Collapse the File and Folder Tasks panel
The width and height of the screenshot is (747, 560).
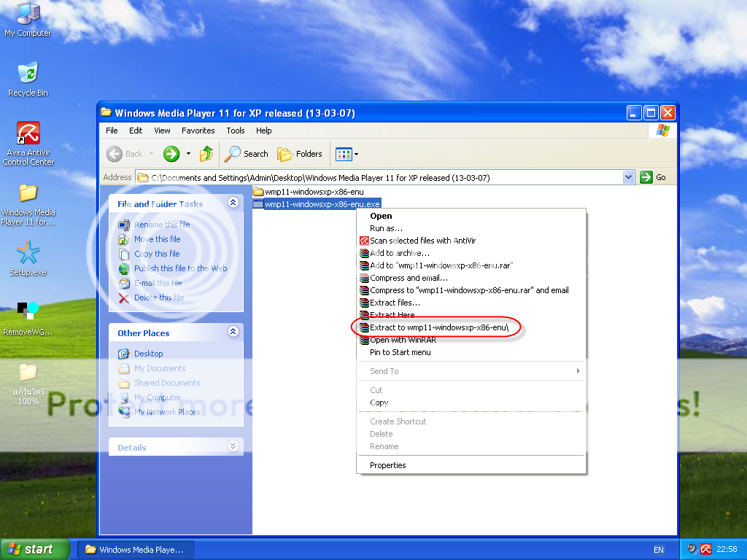(233, 203)
